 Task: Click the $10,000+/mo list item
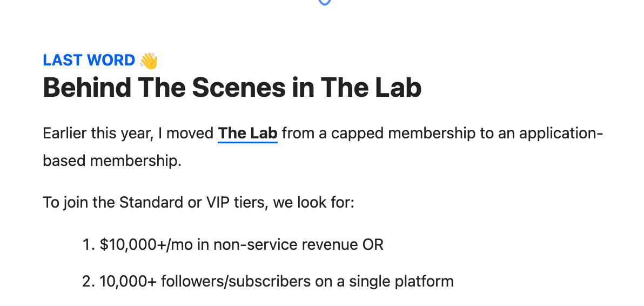point(242,244)
